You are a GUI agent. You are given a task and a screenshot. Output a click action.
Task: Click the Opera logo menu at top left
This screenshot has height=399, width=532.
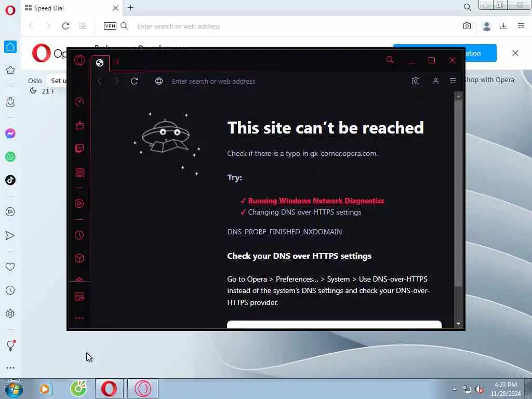[10, 10]
